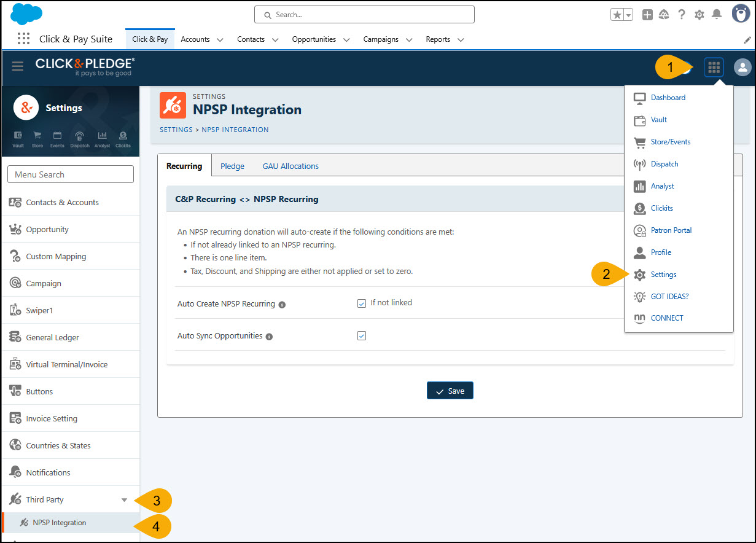Open Campaign settings in sidebar
756x543 pixels.
[71, 283]
